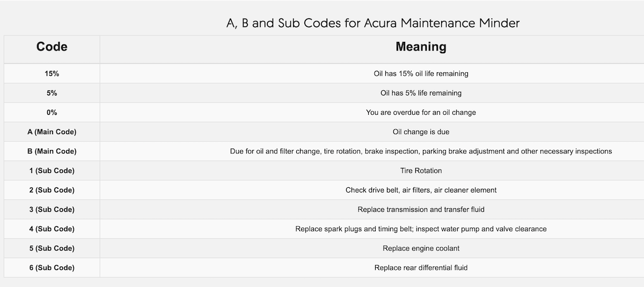644x287 pixels.
Task: Click 'Replace transmission and transfer fluid' text
Action: click(x=421, y=209)
